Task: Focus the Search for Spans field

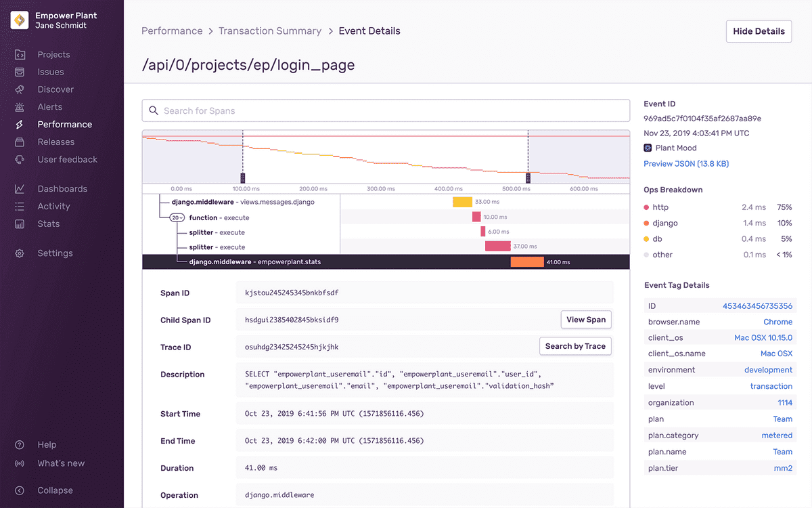Action: pos(386,110)
